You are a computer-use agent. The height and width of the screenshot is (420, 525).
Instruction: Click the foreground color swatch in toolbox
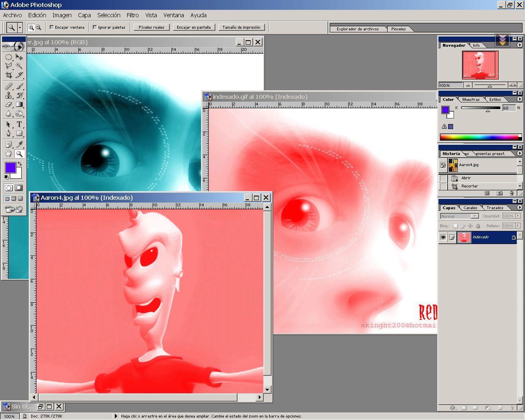[10, 167]
